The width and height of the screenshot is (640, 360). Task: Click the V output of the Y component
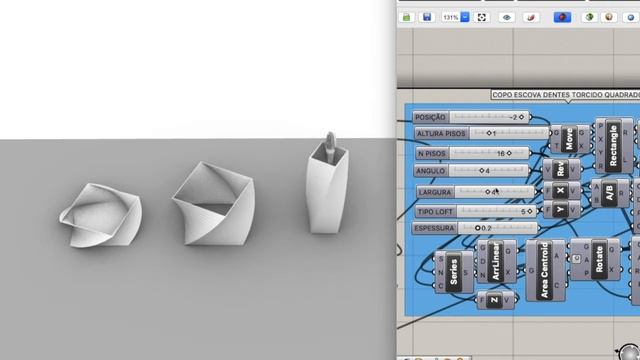573,210
